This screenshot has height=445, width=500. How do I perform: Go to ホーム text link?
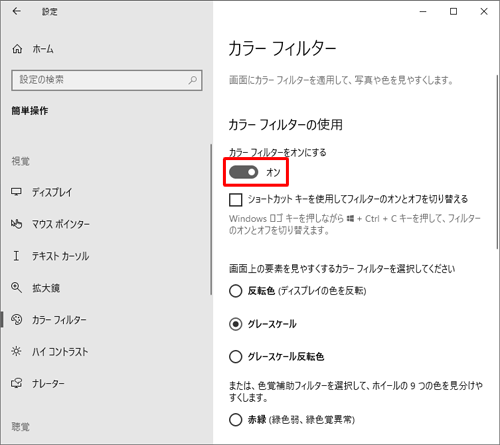click(x=43, y=49)
